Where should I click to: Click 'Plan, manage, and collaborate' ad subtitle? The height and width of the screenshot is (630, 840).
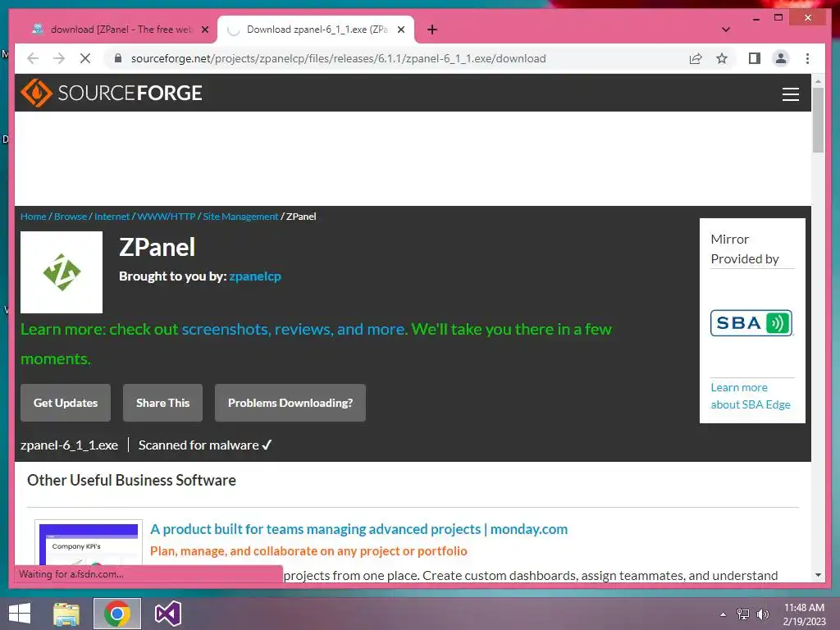point(308,551)
